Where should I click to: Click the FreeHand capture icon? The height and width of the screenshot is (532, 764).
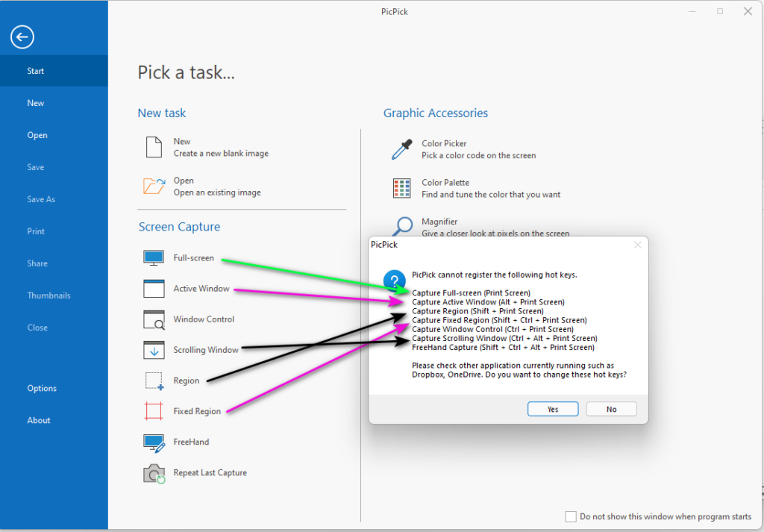point(154,442)
